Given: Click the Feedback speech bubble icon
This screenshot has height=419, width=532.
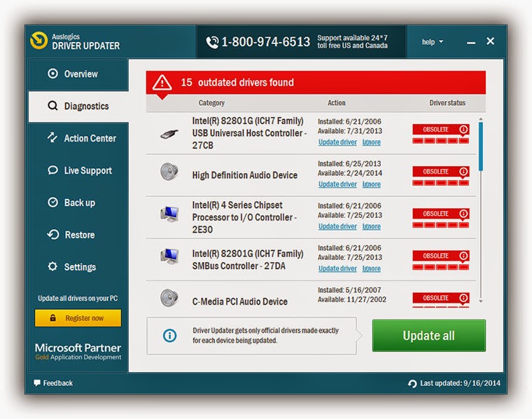Looking at the screenshot, I should click(37, 383).
